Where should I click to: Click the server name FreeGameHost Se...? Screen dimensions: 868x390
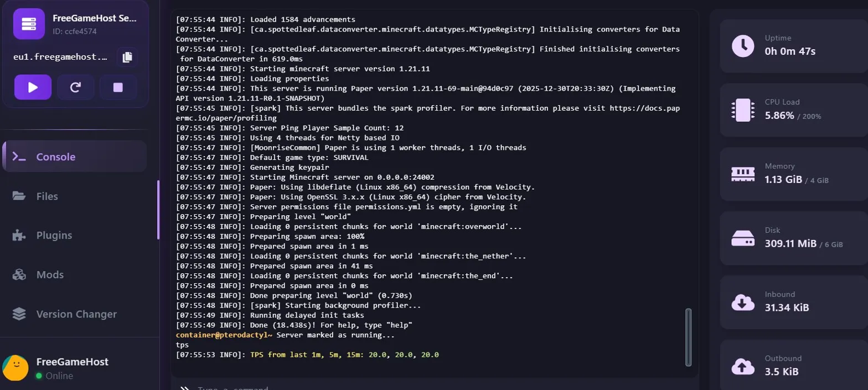point(94,18)
